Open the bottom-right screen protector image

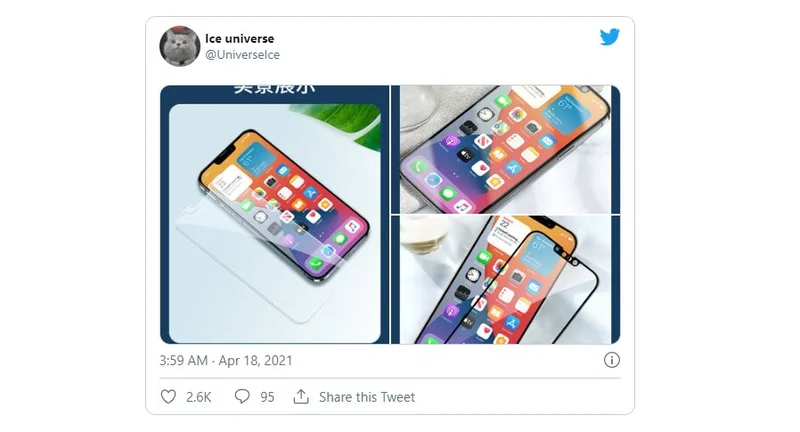pyautogui.click(x=506, y=279)
